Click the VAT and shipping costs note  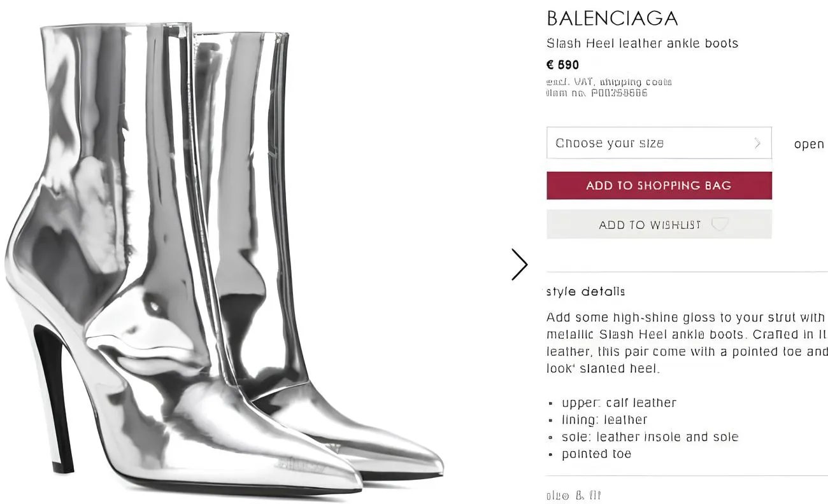tap(609, 81)
